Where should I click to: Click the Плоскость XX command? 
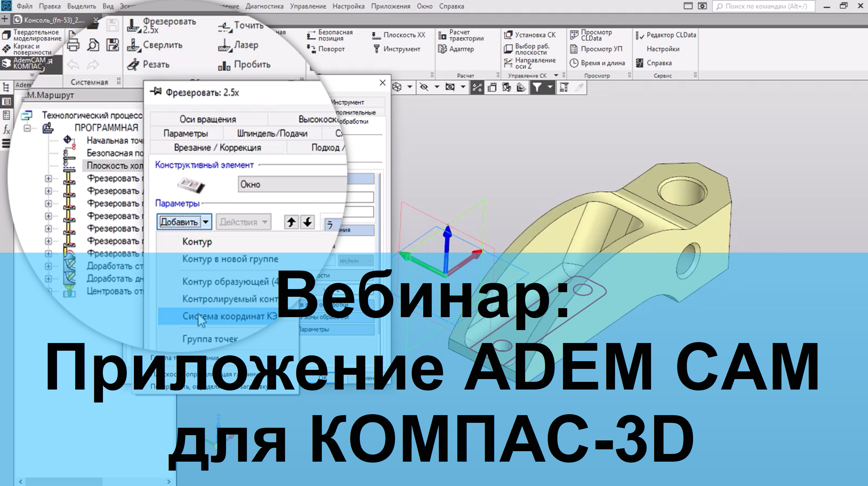(x=398, y=35)
